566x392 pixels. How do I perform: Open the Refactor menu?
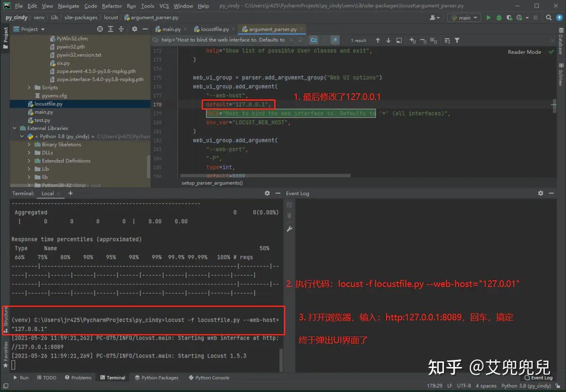click(112, 6)
